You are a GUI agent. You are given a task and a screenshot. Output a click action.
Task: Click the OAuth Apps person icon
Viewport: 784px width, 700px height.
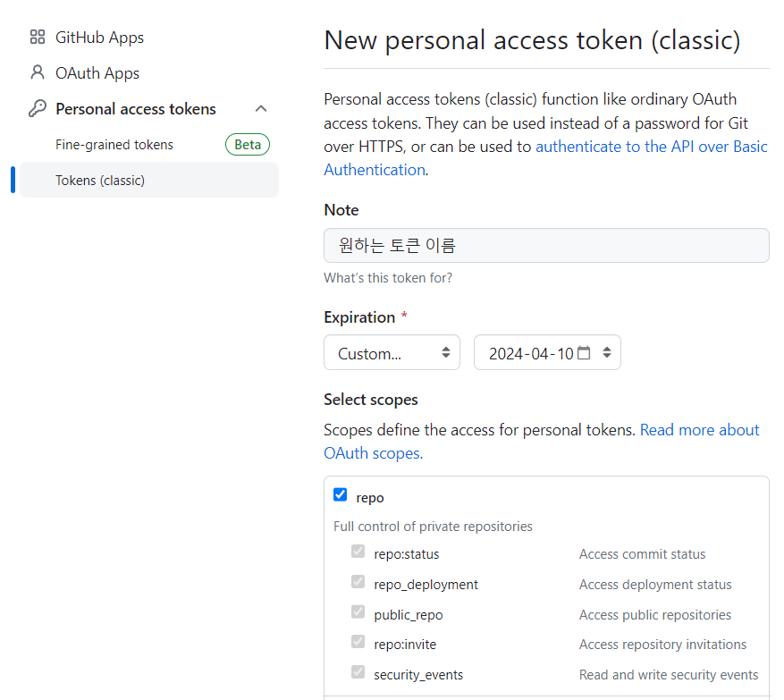coord(38,72)
